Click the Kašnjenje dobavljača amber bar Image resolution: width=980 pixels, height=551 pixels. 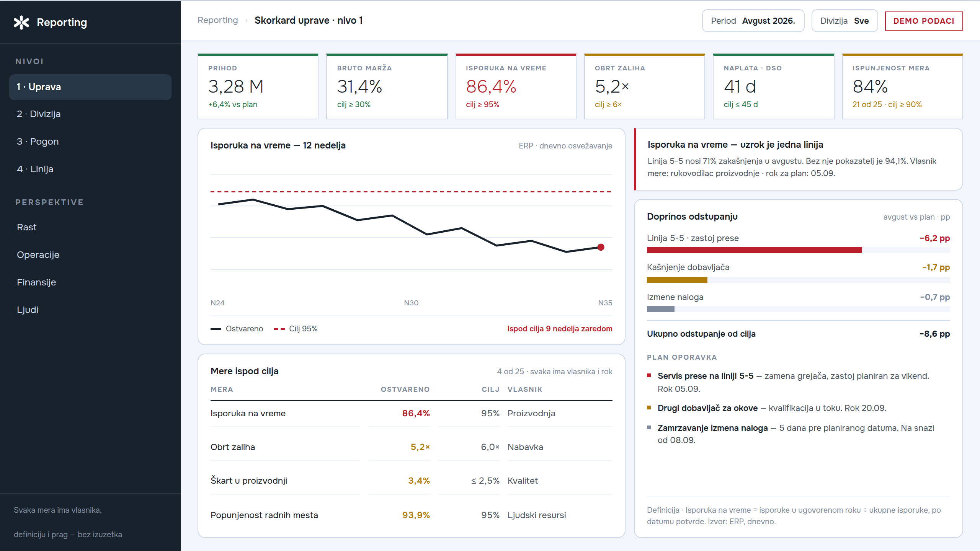coord(677,280)
